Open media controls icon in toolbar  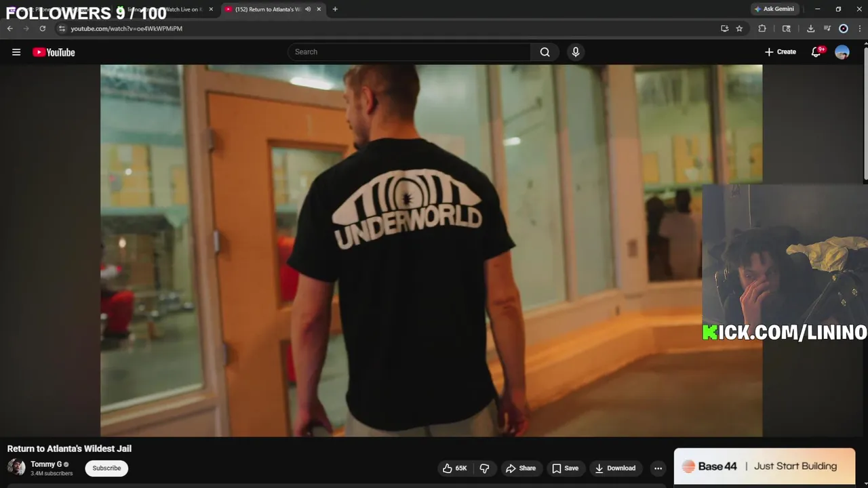[x=827, y=28]
